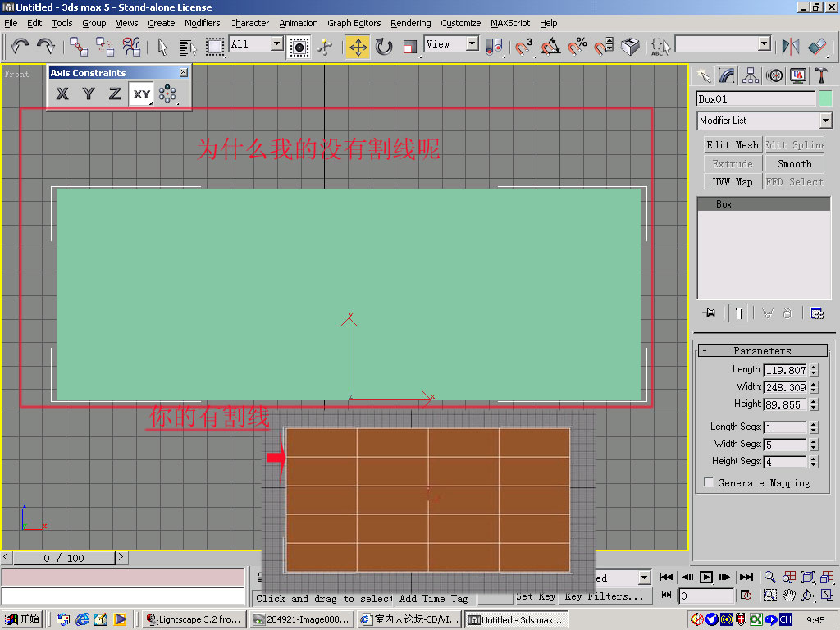The width and height of the screenshot is (840, 630).
Task: Click the Mirror Selected Objects icon
Action: [791, 47]
